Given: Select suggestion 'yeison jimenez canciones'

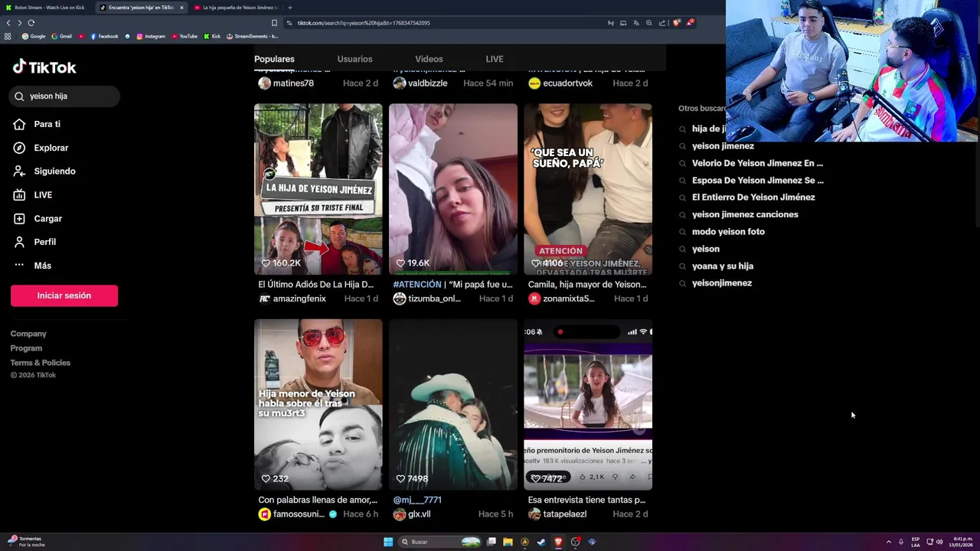Looking at the screenshot, I should pos(745,214).
